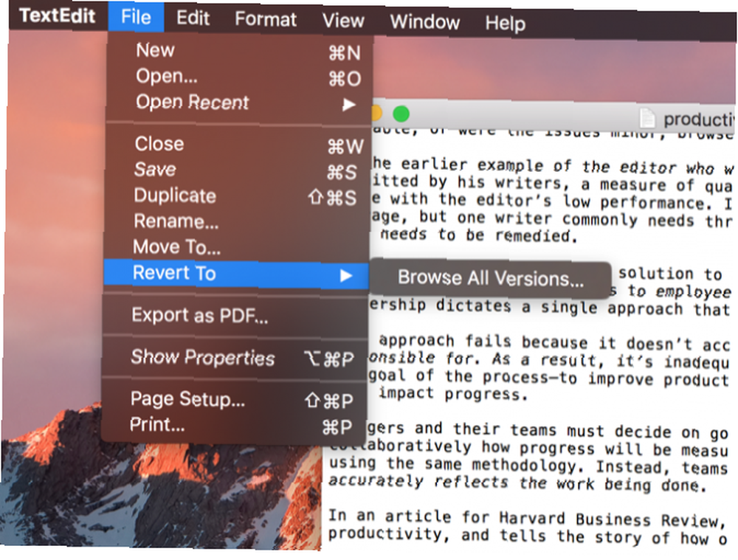Image resolution: width=738 pixels, height=560 pixels.
Task: Open the View menu
Action: tap(343, 21)
